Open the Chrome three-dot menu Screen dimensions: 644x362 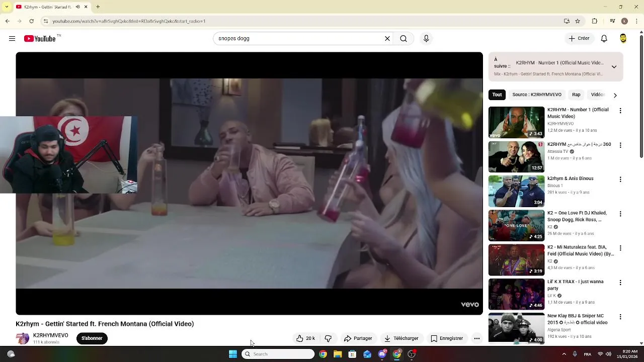636,21
